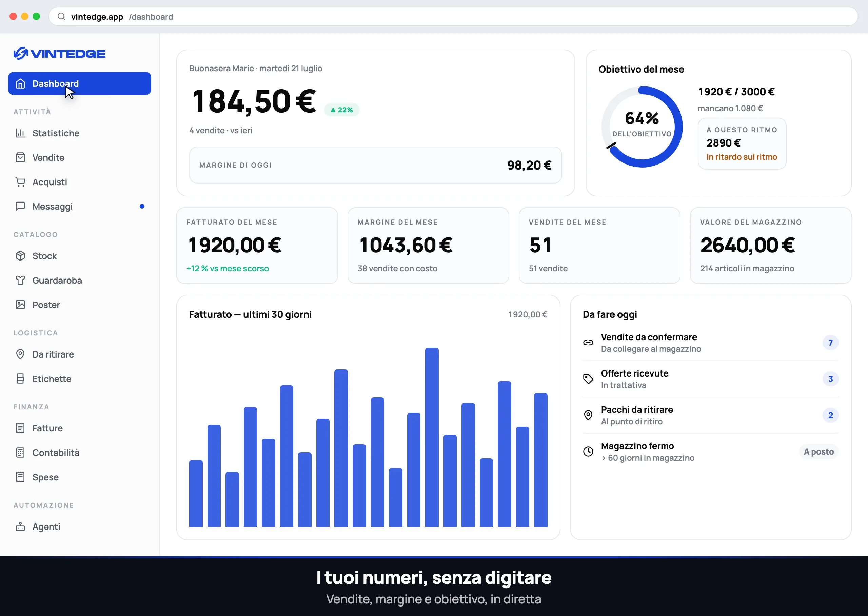Open Acquisti from the sidebar
Viewport: 868px width, 616px height.
point(80,182)
